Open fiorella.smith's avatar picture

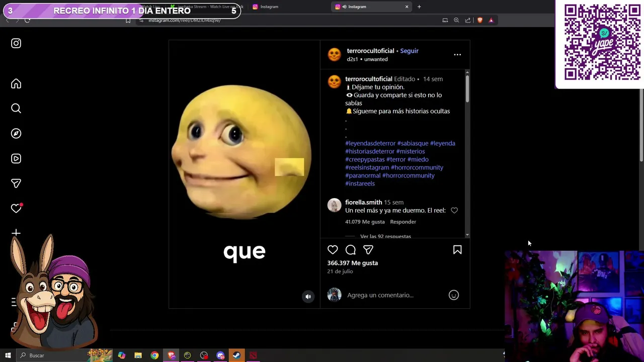[x=335, y=205]
